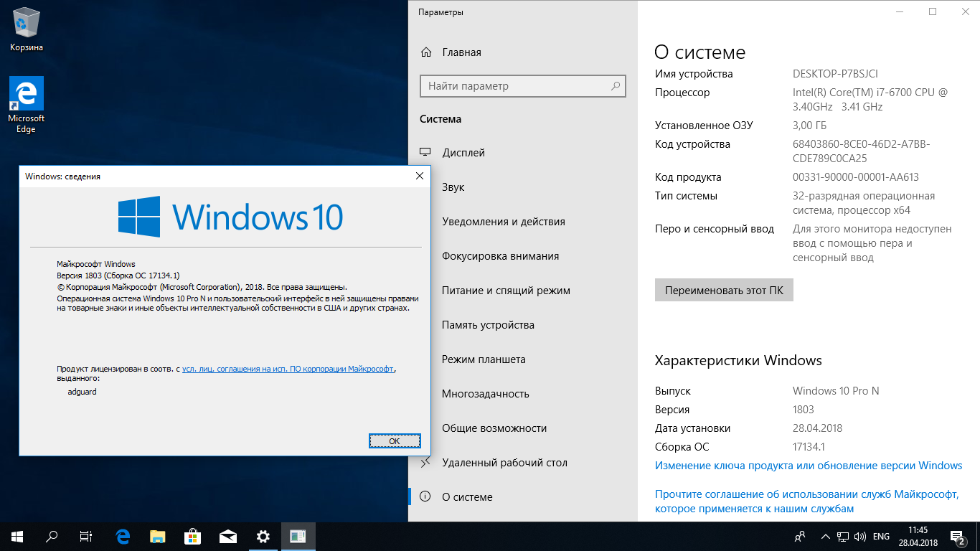Screen dimensions: 980x551
Task: Maximize the Параметры window
Action: click(932, 11)
